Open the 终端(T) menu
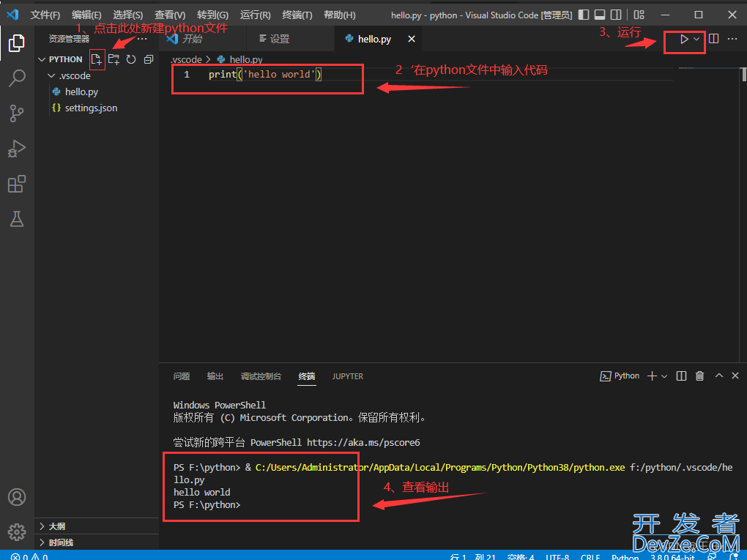This screenshot has width=747, height=560. 297,15
